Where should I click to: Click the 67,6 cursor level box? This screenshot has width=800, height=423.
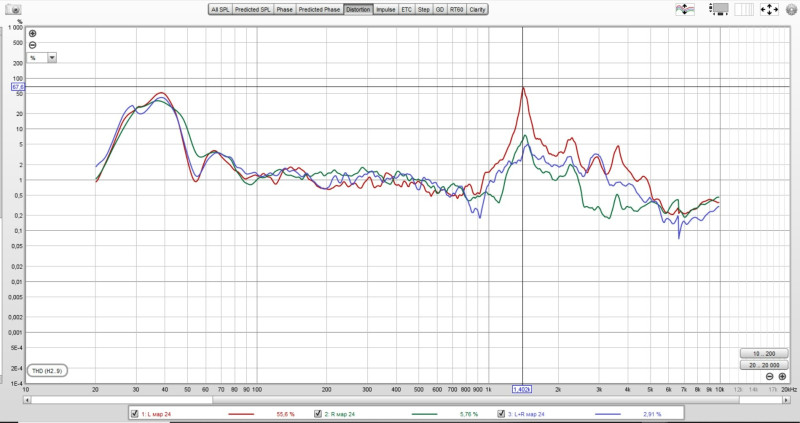[18, 87]
